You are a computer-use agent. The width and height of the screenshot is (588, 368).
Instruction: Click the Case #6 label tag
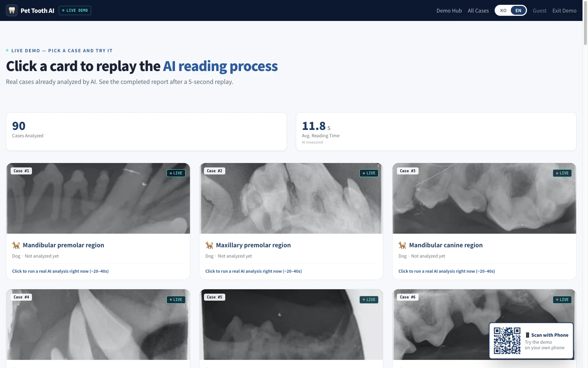pos(408,297)
